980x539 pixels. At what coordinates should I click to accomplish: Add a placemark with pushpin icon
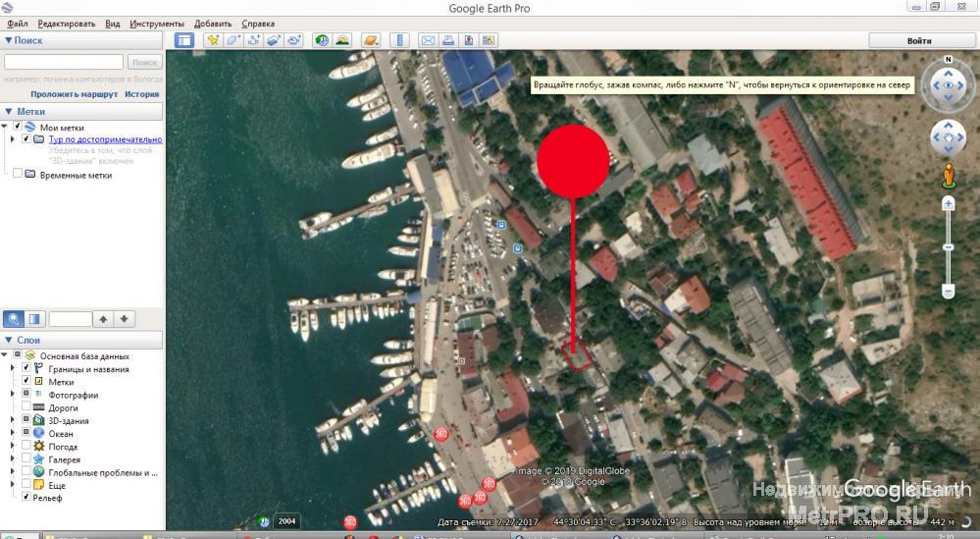(213, 40)
